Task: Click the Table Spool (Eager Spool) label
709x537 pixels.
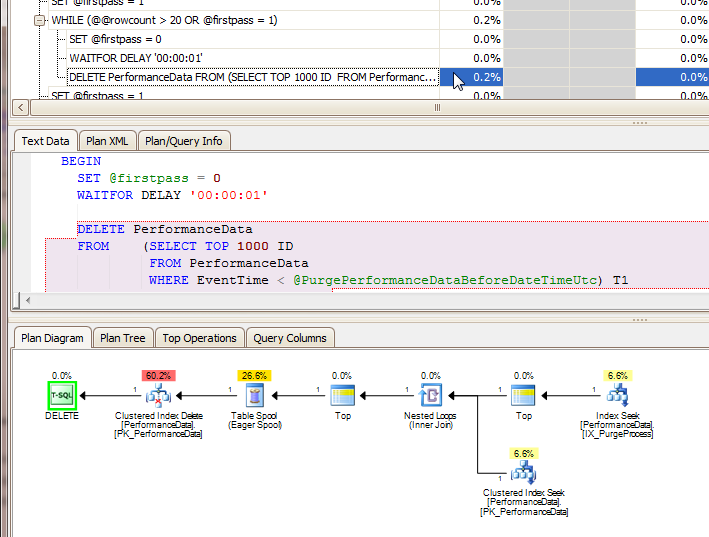Action: [255, 420]
